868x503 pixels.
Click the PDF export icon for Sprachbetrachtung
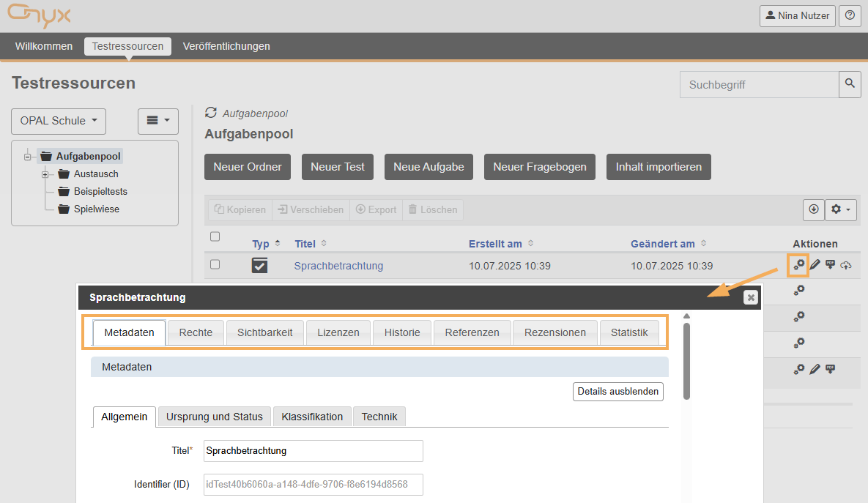point(830,264)
